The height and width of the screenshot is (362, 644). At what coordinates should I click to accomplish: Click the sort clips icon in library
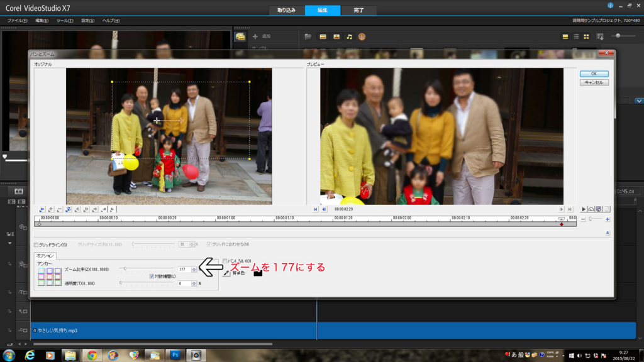click(600, 37)
